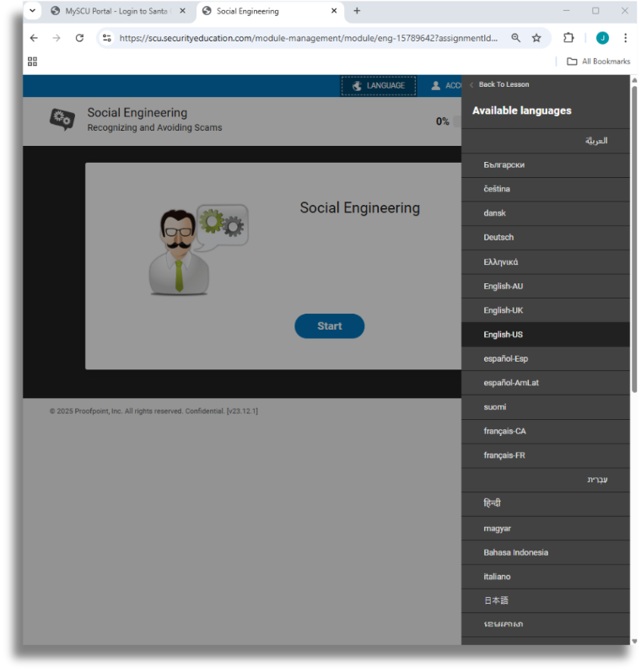Image resolution: width=641 pixels, height=672 pixels.
Task: Open the Chrome three-dot menu
Action: pyautogui.click(x=626, y=38)
